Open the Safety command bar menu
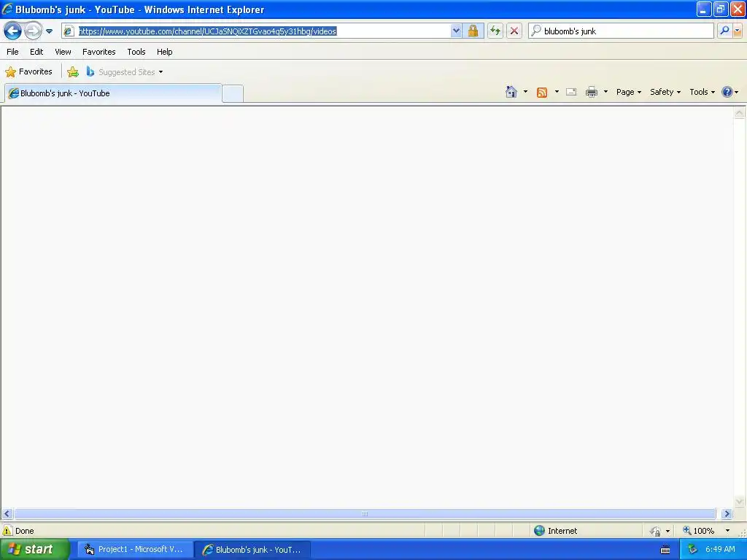The width and height of the screenshot is (747, 560). click(665, 92)
